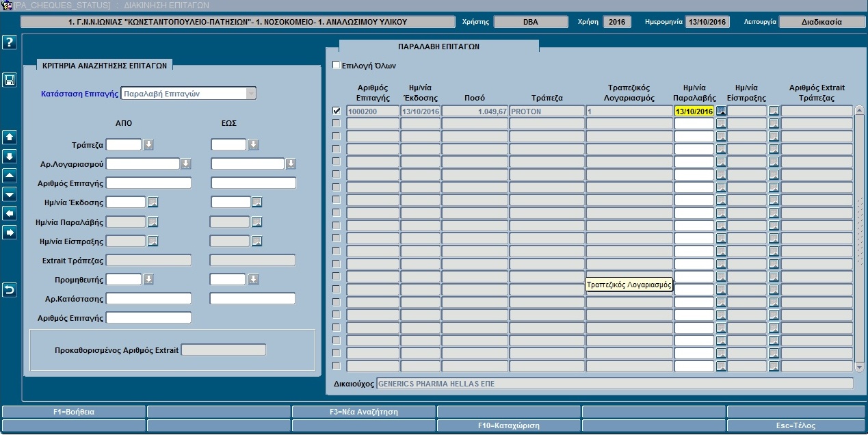Open calendar for Ημ/νία Παραλάβής ΑΠΟ
Image resolution: width=868 pixels, height=435 pixels.
point(153,222)
